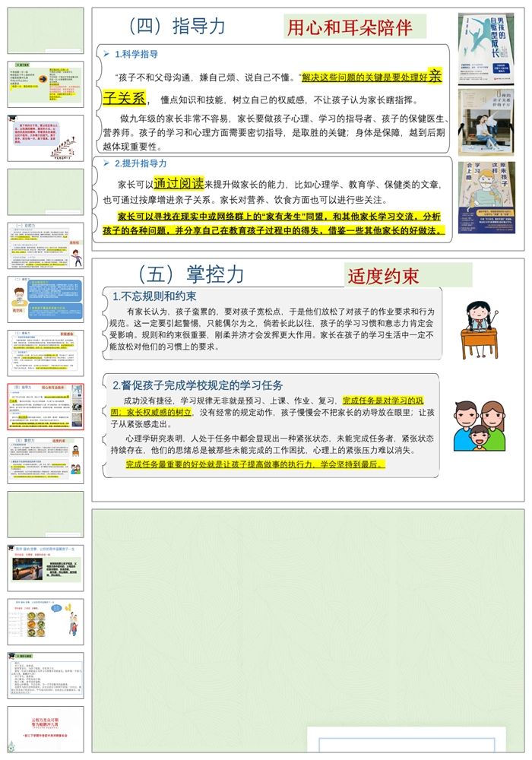This screenshot has width=532, height=760.
Task: Click the 适度约束 red title box
Action: click(x=407, y=275)
